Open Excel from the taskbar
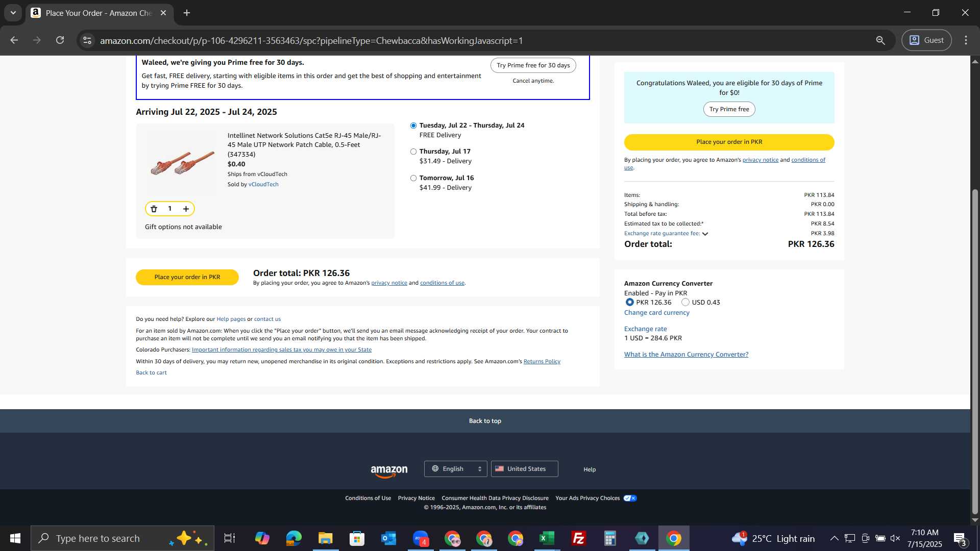This screenshot has height=551, width=980. 547,538
